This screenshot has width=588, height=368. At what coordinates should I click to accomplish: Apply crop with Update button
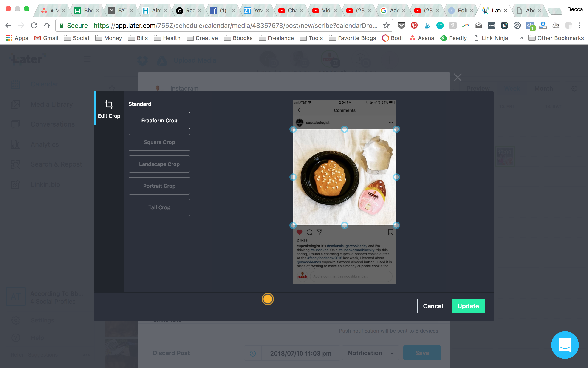click(x=468, y=306)
